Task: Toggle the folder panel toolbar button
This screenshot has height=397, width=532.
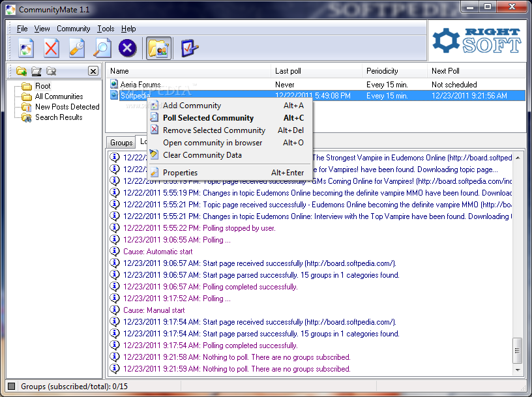Action: point(158,48)
